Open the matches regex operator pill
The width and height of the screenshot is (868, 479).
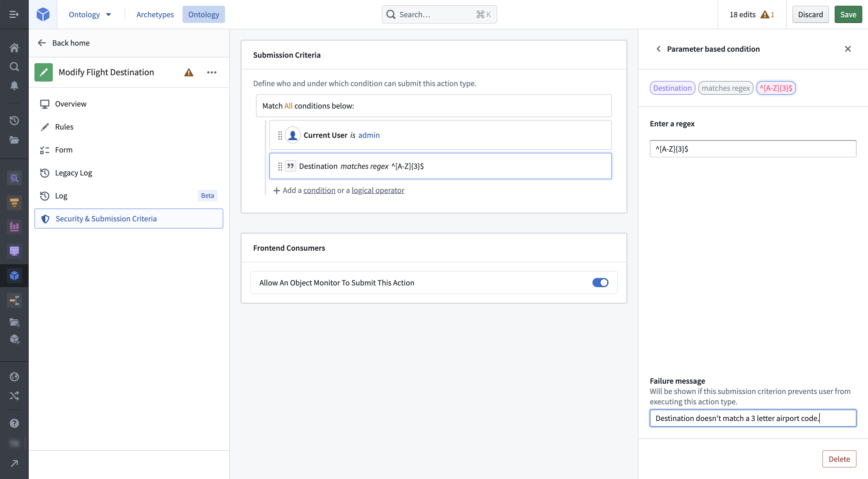[725, 88]
